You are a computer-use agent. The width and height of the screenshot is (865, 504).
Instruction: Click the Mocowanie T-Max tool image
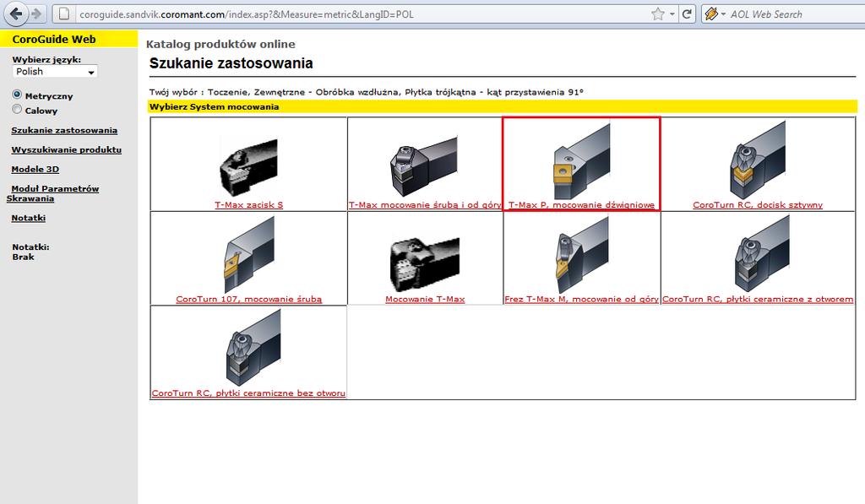point(424,264)
